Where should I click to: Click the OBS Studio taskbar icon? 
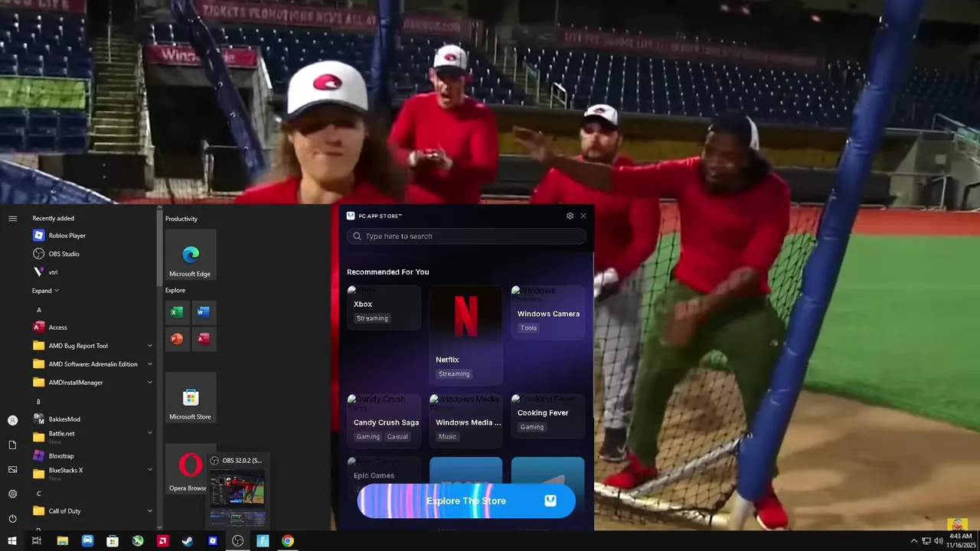point(237,541)
